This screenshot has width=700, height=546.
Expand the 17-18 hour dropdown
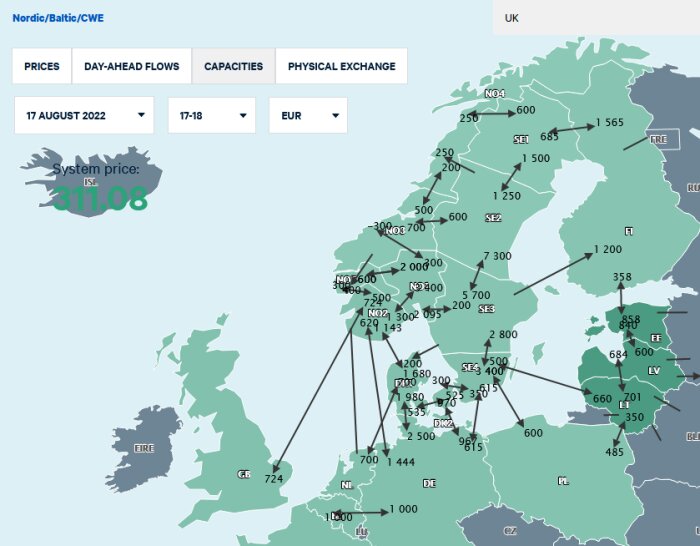click(212, 115)
